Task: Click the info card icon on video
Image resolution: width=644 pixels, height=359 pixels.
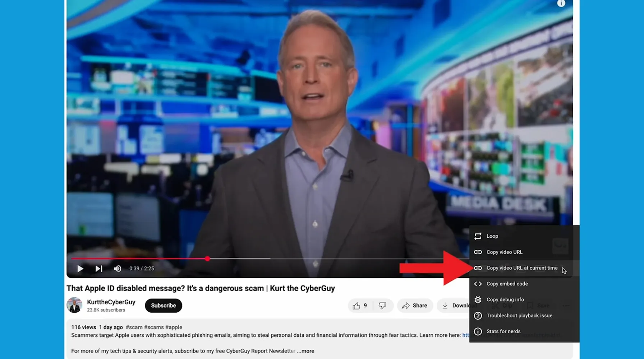Action: pyautogui.click(x=561, y=4)
